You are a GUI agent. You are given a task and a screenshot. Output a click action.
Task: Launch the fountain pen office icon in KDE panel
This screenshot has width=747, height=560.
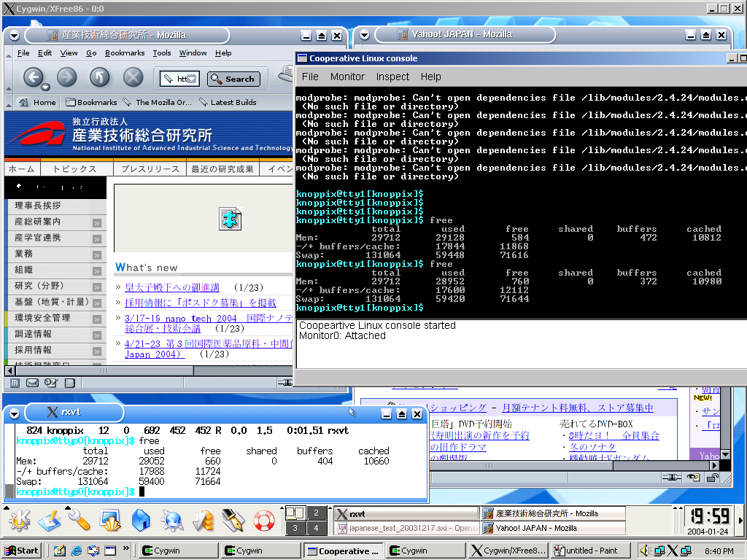[x=233, y=520]
